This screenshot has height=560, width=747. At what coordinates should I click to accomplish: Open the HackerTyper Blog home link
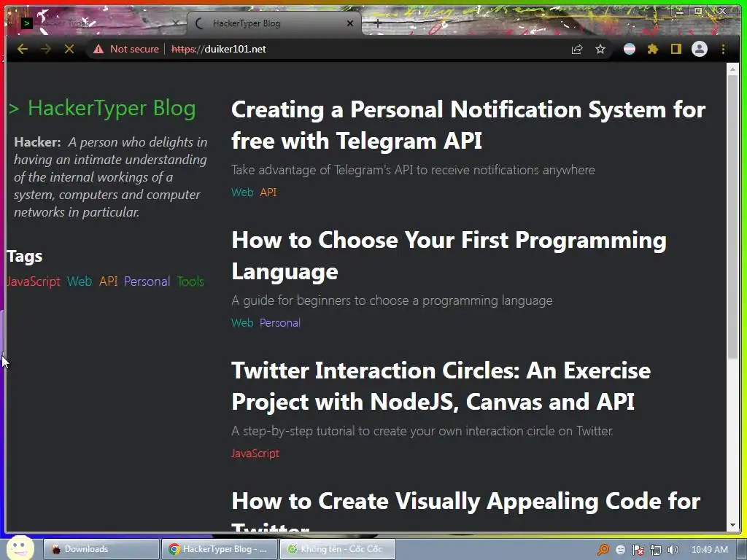point(102,109)
